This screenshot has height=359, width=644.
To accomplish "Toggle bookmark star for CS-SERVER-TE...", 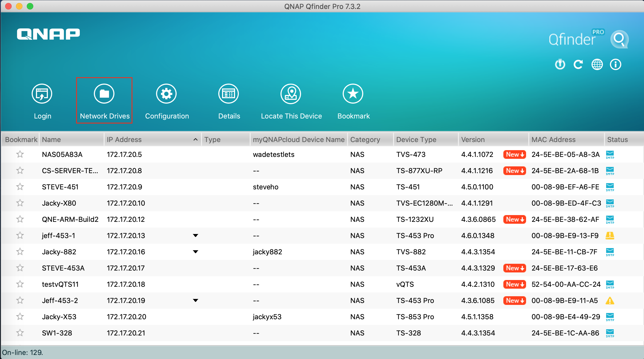I will click(x=20, y=170).
